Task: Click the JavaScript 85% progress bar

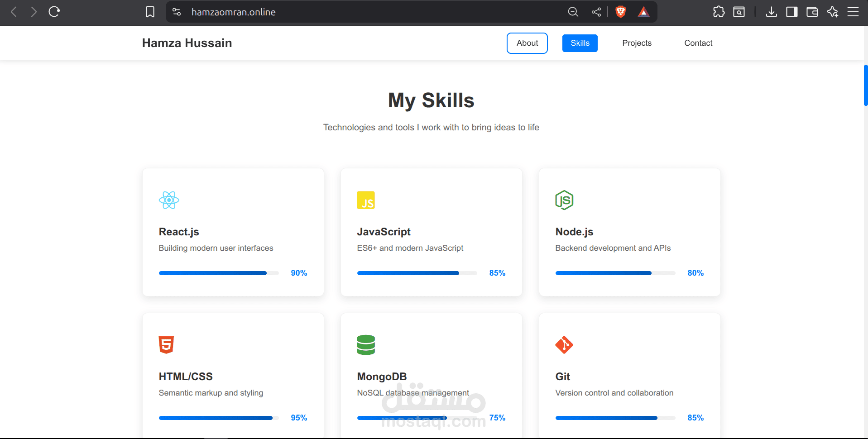Action: [417, 273]
